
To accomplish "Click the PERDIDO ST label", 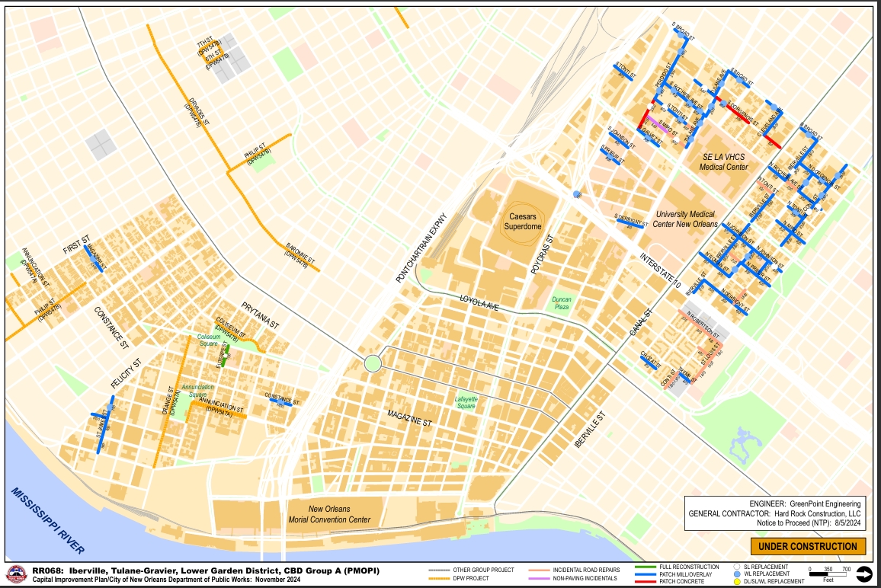I will (x=663, y=74).
